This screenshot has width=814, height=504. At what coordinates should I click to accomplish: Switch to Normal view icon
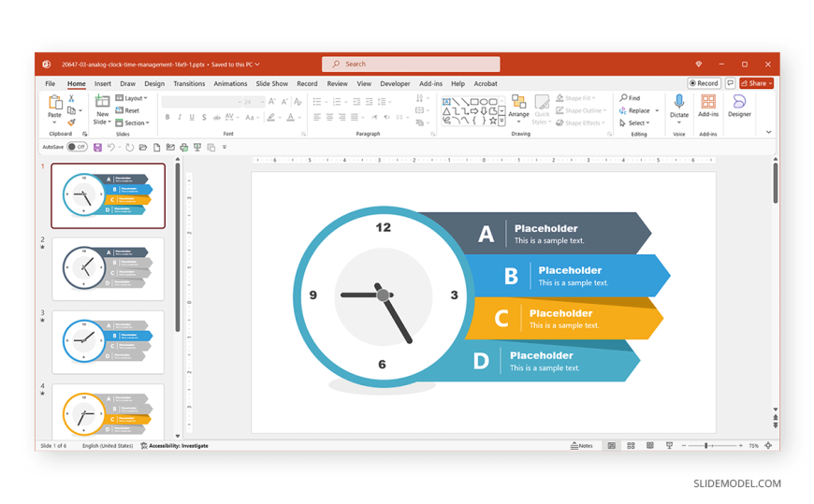tap(612, 446)
